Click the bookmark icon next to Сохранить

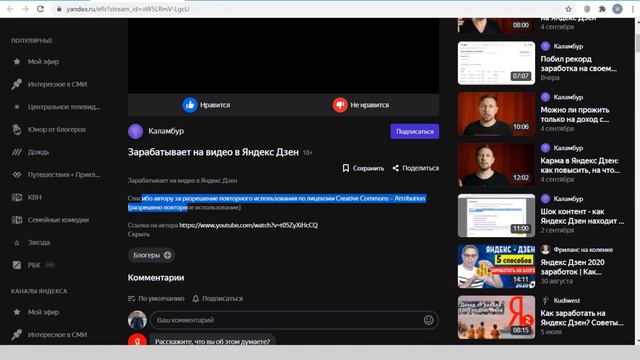(346, 168)
